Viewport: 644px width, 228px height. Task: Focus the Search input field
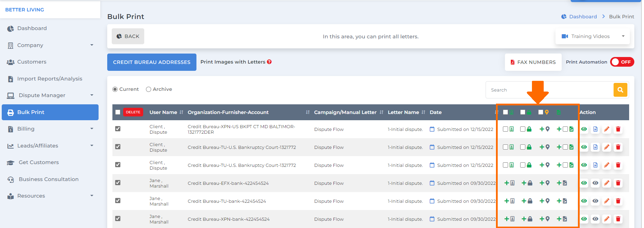(x=550, y=90)
